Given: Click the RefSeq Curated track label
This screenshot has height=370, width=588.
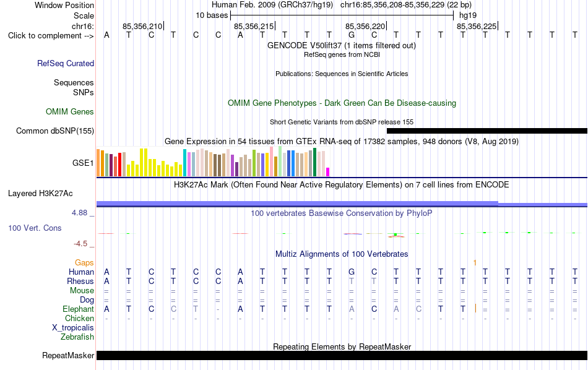Looking at the screenshot, I should click(65, 63).
